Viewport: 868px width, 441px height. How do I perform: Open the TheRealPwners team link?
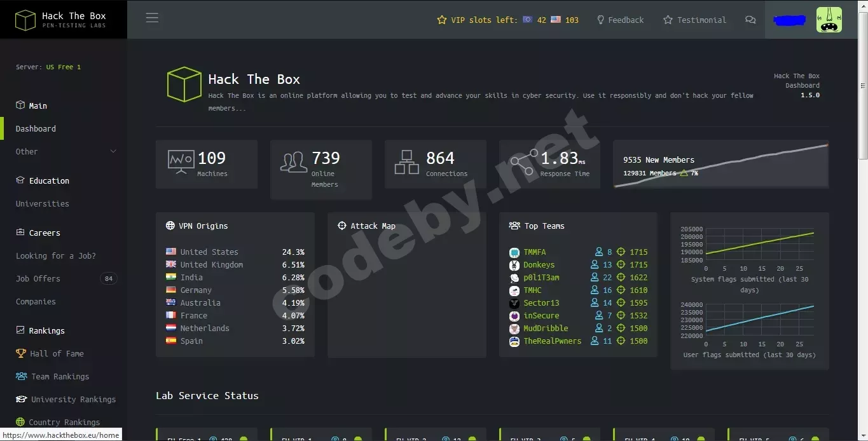click(553, 341)
